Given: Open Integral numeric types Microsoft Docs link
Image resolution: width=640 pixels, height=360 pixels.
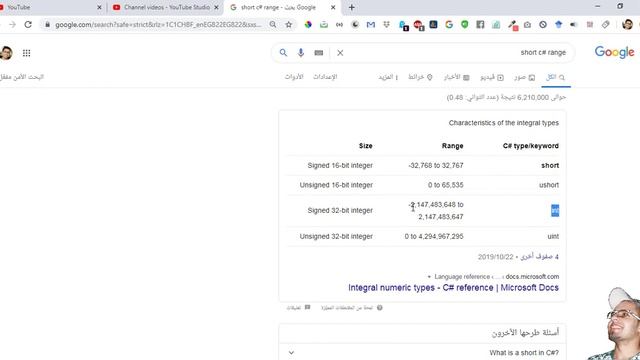Looking at the screenshot, I should pos(453,287).
